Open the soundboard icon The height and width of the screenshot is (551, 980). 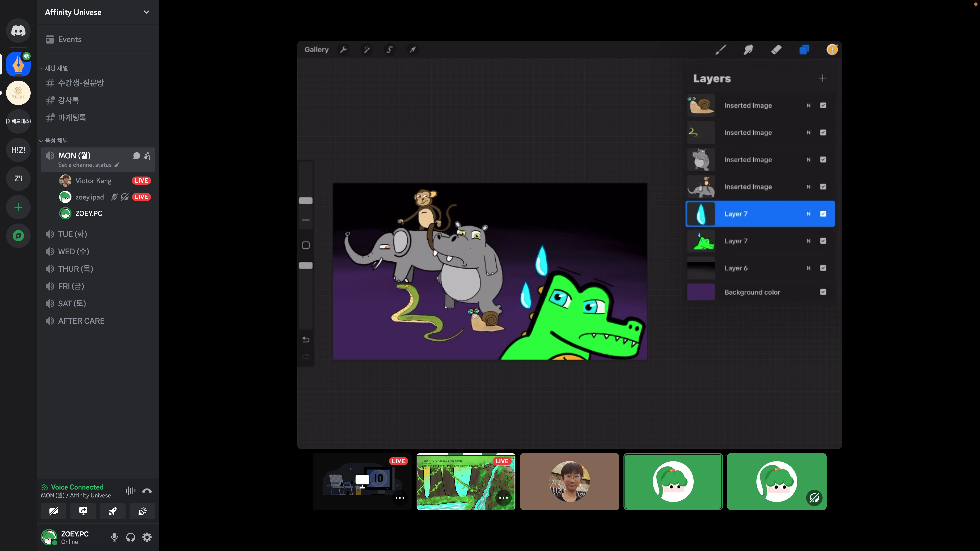click(142, 511)
